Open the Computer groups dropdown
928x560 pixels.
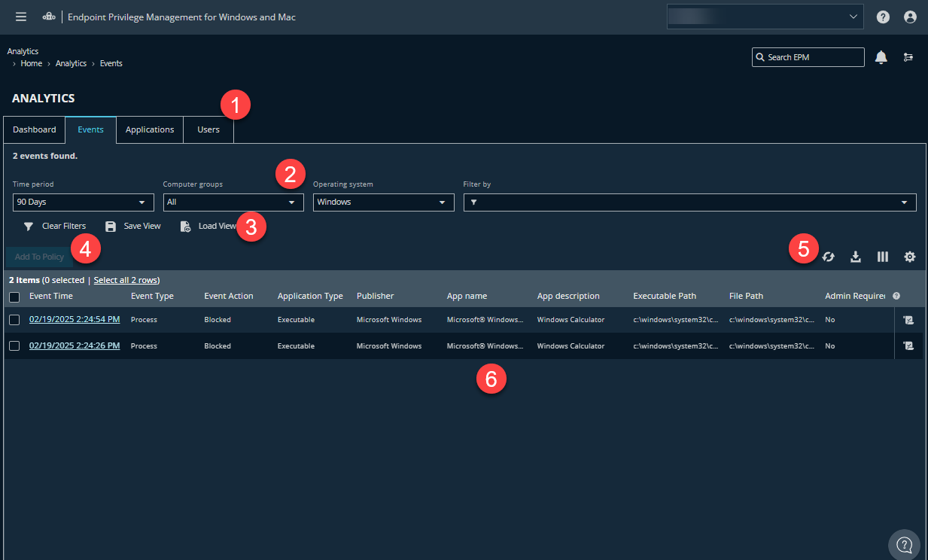pyautogui.click(x=233, y=202)
